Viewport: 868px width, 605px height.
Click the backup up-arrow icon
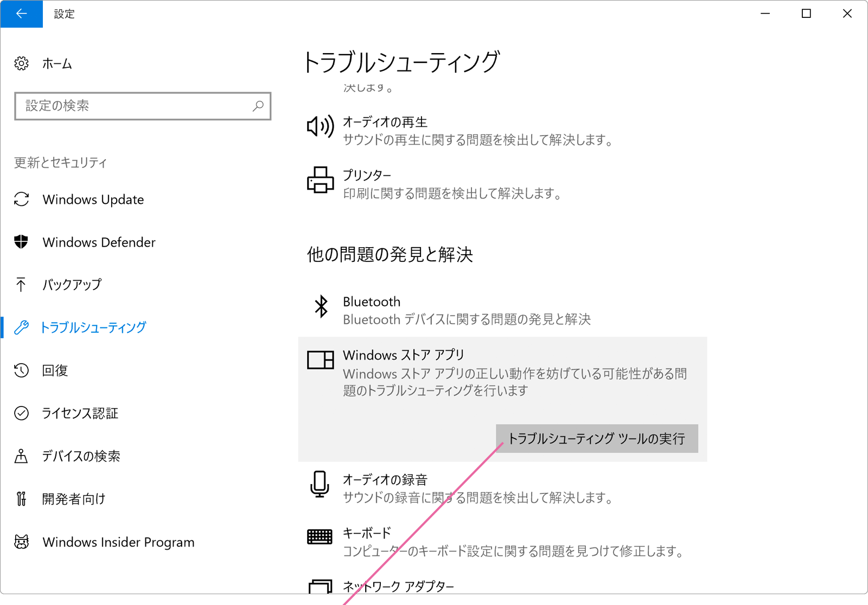pos(21,285)
